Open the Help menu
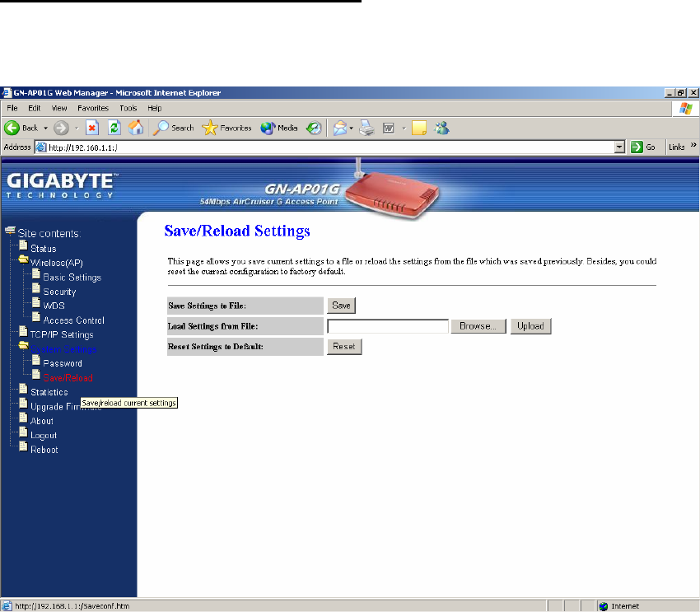The image size is (700, 612). (155, 108)
